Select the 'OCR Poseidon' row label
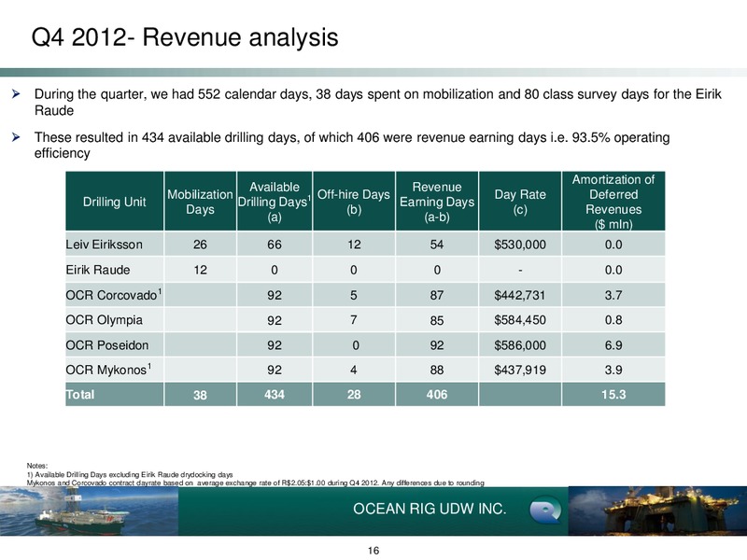 [107, 344]
